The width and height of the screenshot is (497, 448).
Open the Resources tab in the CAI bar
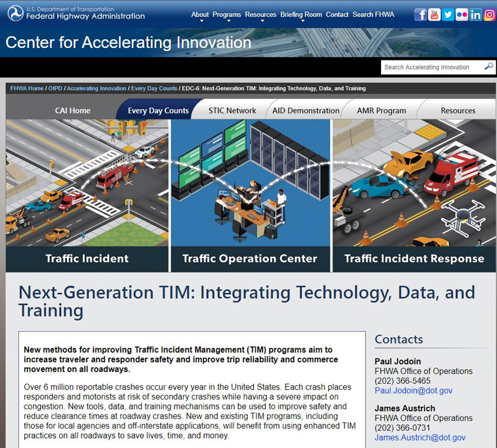pyautogui.click(x=458, y=111)
